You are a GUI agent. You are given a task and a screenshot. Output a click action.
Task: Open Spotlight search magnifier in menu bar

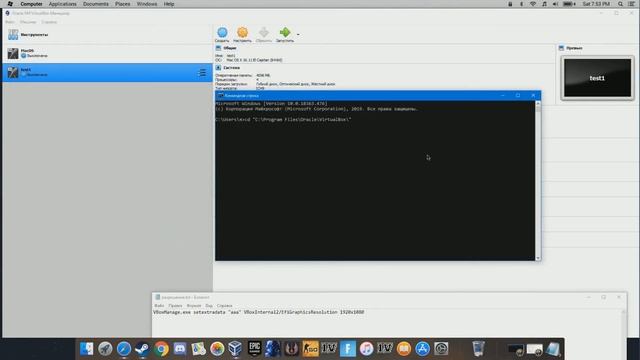tap(620, 4)
